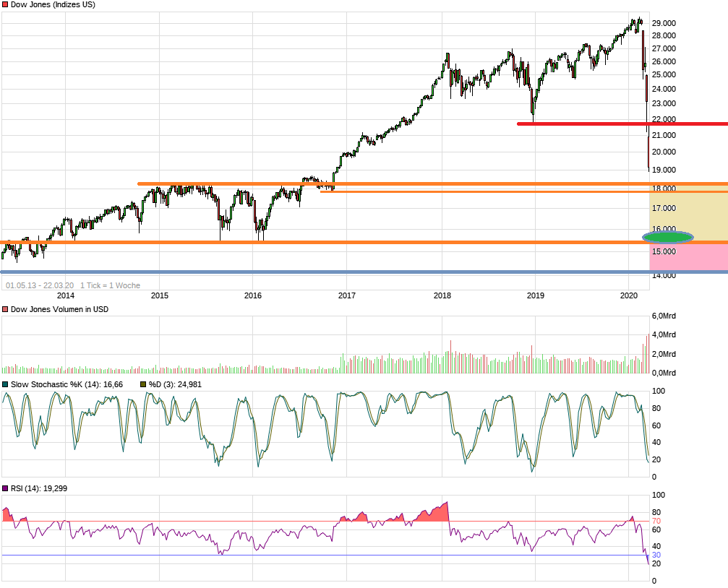Click the 2016 year axis label
The height and width of the screenshot is (588, 728).
pos(253,295)
